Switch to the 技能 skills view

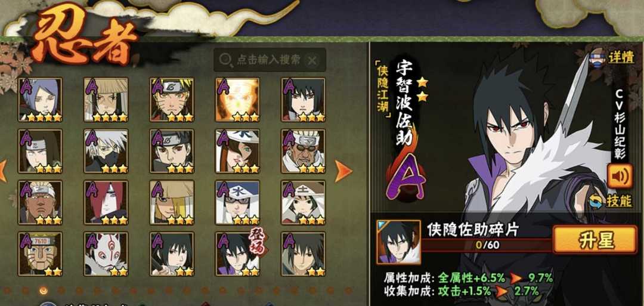pyautogui.click(x=611, y=201)
